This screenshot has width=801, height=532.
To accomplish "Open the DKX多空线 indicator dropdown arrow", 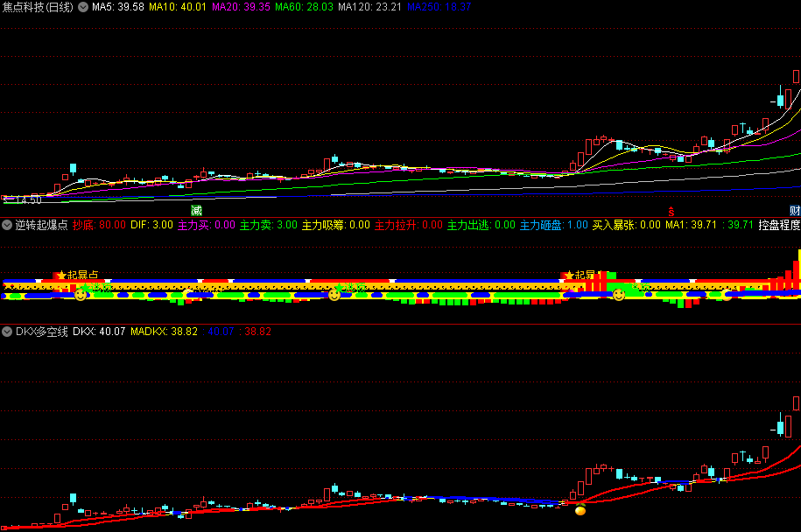I will click(x=7, y=332).
